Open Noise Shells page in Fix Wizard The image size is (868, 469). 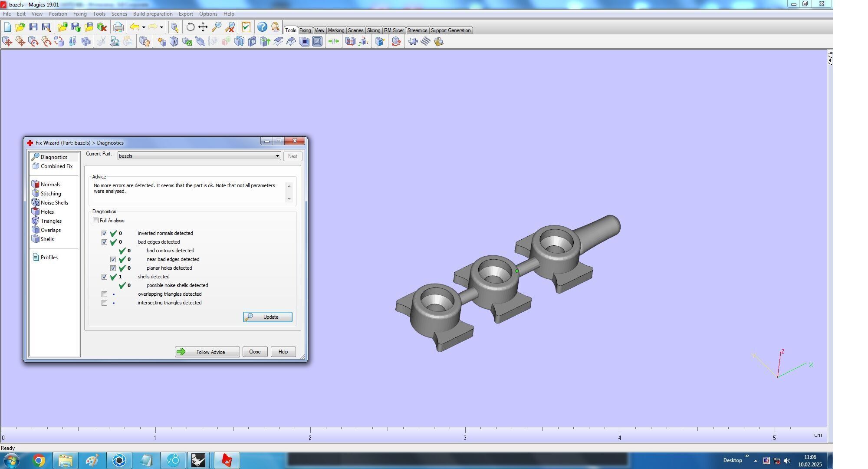[54, 203]
